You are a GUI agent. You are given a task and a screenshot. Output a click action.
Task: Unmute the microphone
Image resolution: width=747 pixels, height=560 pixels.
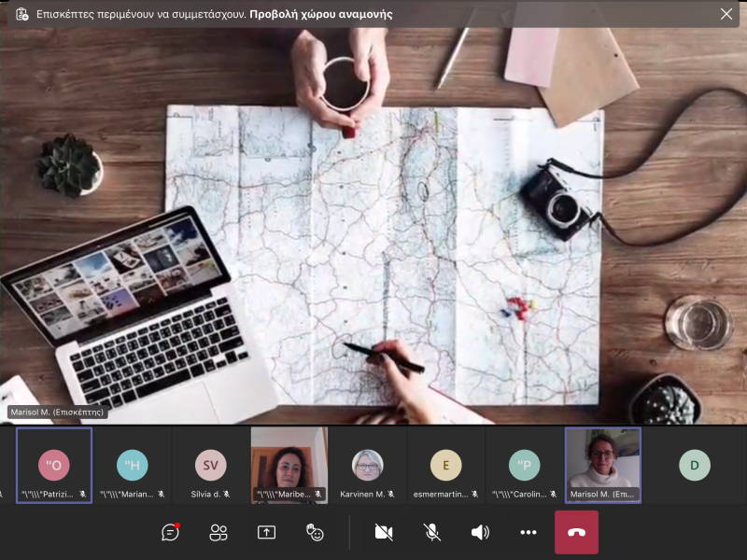(431, 532)
